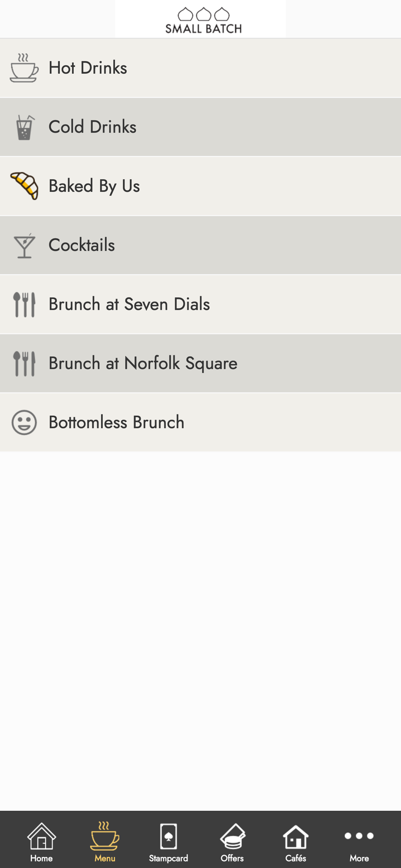Tap the croissant icon
The height and width of the screenshot is (868, 401).
pyautogui.click(x=24, y=186)
